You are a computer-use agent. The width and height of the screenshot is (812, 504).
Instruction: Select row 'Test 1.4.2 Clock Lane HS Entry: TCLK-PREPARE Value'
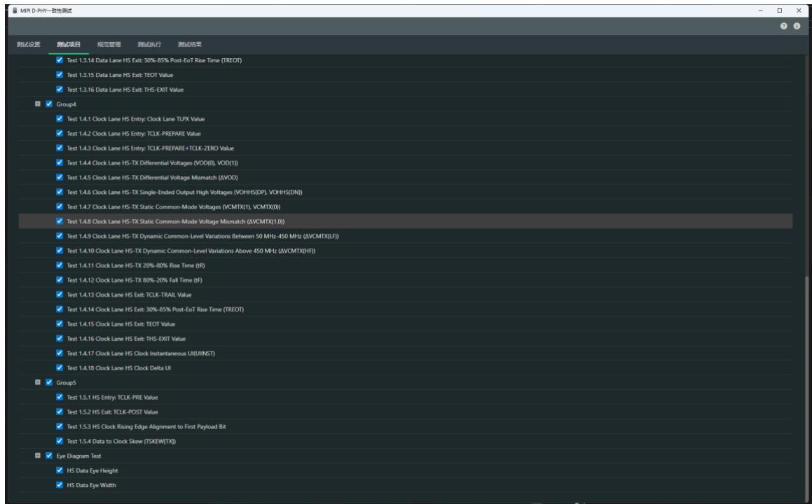click(x=406, y=134)
